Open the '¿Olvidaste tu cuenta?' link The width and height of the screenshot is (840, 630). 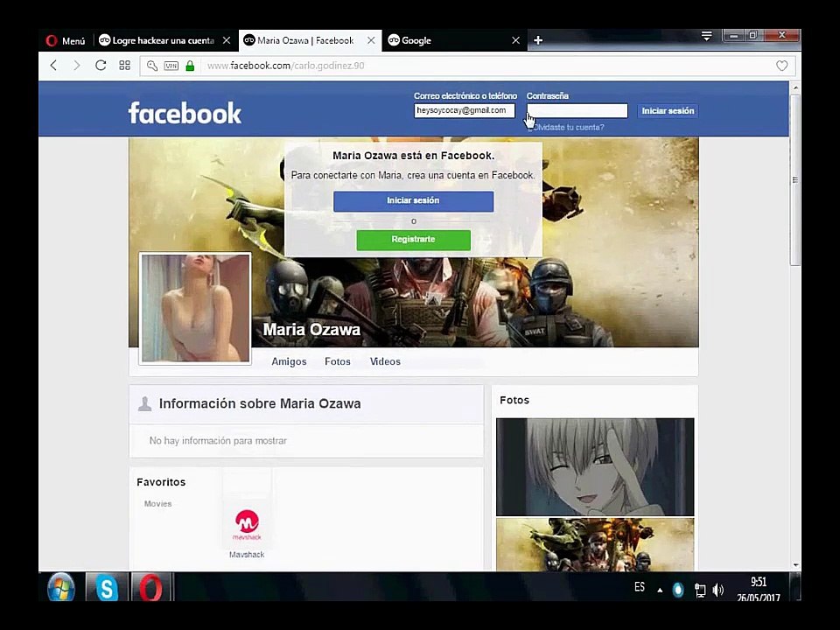[566, 128]
